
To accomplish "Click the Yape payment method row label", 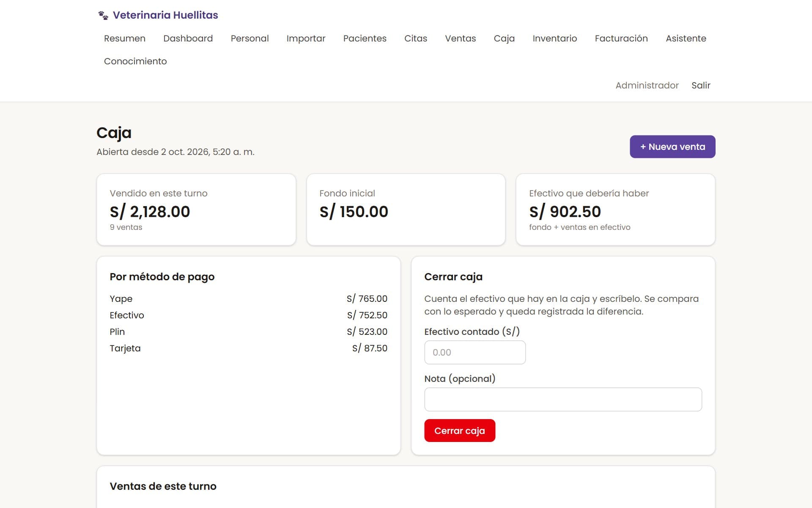I will tap(121, 299).
